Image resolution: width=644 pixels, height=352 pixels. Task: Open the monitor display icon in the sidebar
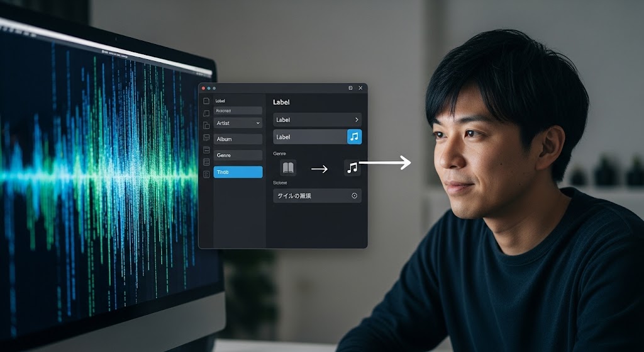pyautogui.click(x=206, y=137)
